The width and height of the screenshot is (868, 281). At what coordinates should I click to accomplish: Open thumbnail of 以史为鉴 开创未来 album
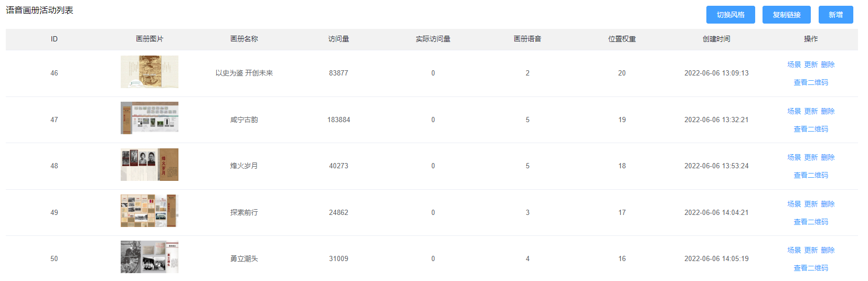[x=150, y=72]
